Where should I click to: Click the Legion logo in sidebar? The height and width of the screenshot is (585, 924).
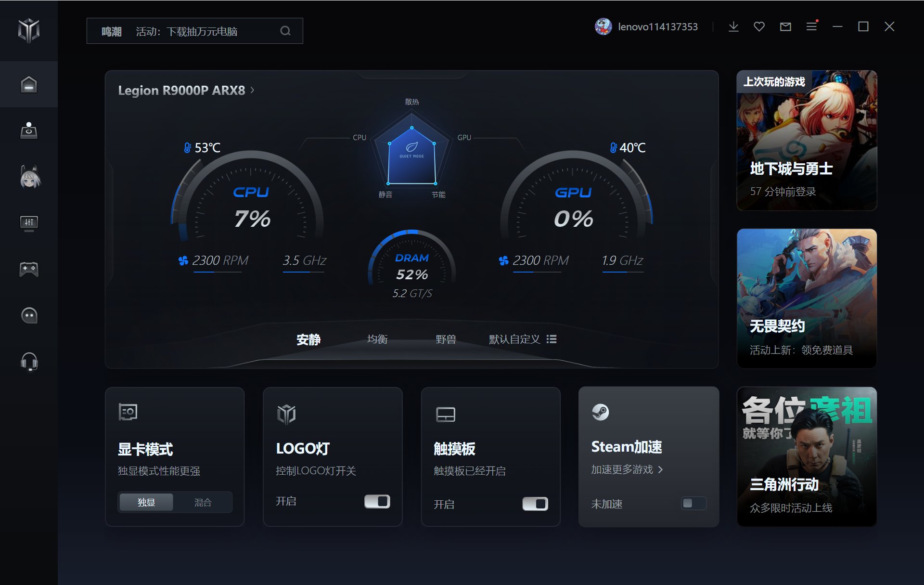click(x=29, y=30)
